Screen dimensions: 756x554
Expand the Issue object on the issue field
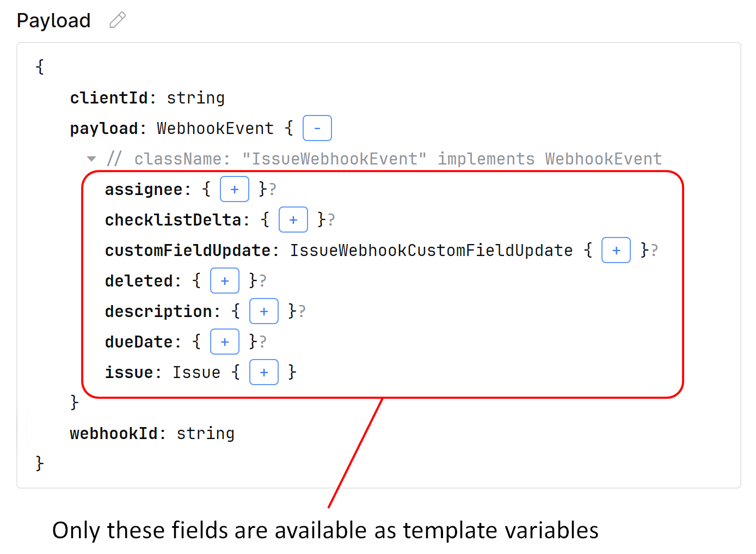[x=264, y=372]
